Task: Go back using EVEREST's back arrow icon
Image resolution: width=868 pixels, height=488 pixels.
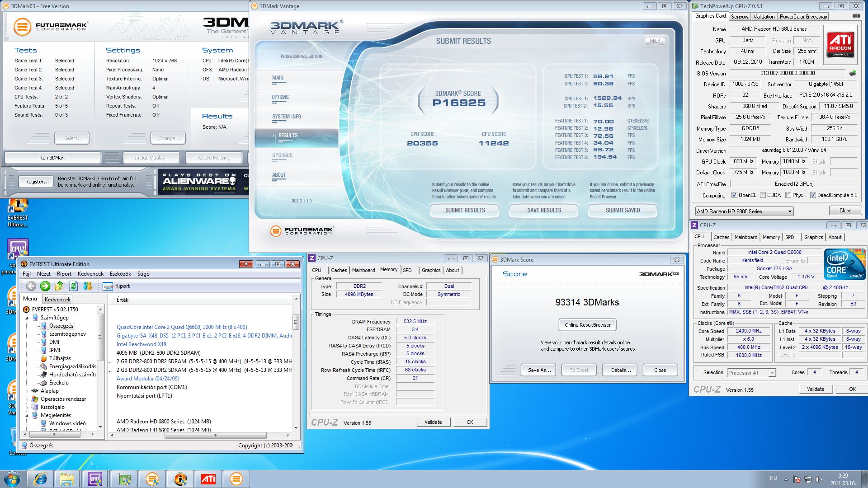Action: (31, 286)
